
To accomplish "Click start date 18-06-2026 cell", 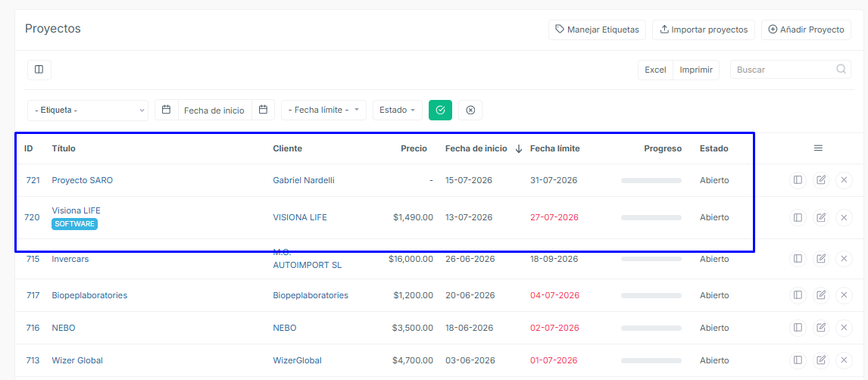I will 470,328.
